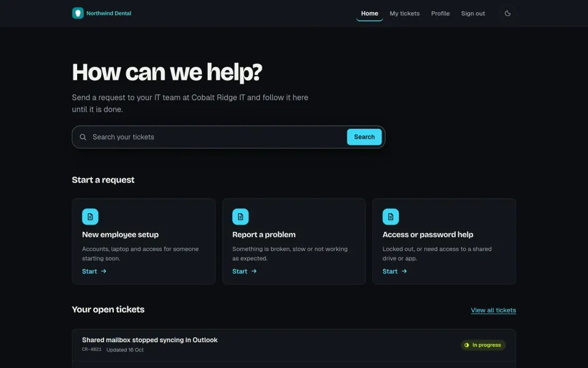Click the arrow next to Start under New employee setup
This screenshot has width=588, height=368.
[104, 271]
